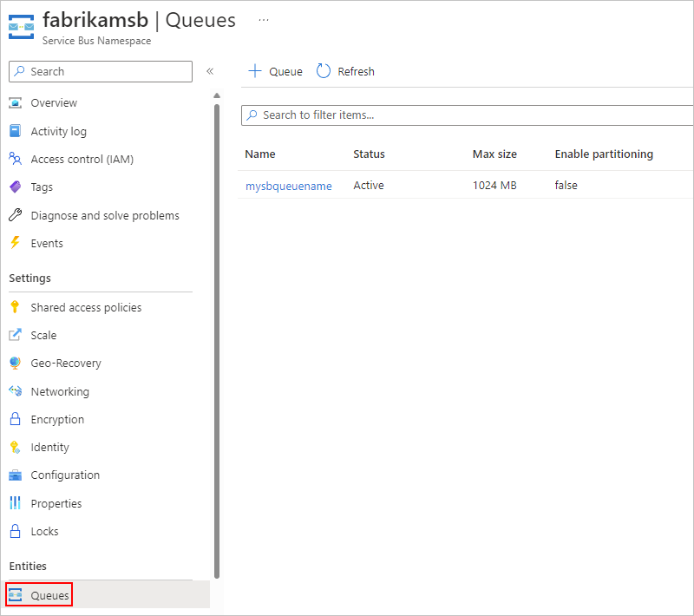Screen dimensions: 694x616
Task: Select Queues under Entities
Action: 49,596
